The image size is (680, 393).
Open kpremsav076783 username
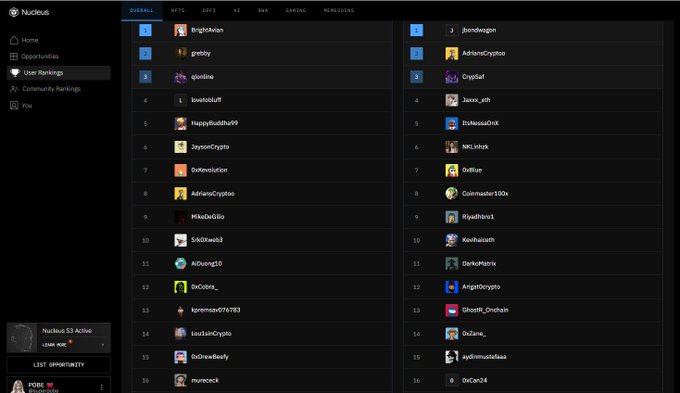(x=216, y=310)
